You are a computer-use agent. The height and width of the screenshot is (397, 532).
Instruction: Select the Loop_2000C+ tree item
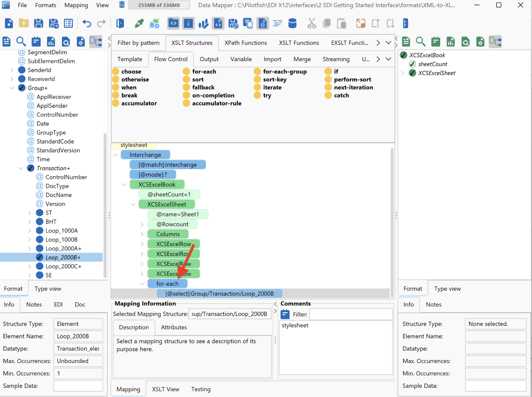coord(63,266)
